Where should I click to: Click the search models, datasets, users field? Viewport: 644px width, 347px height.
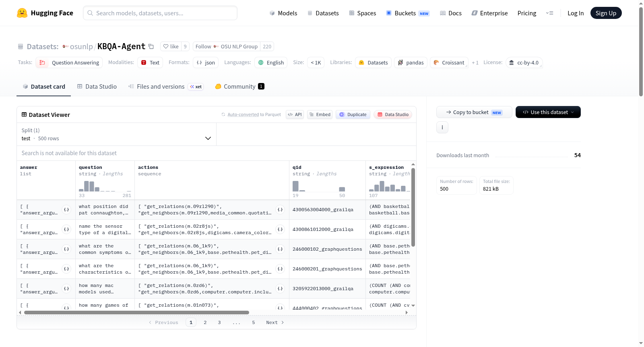(160, 13)
